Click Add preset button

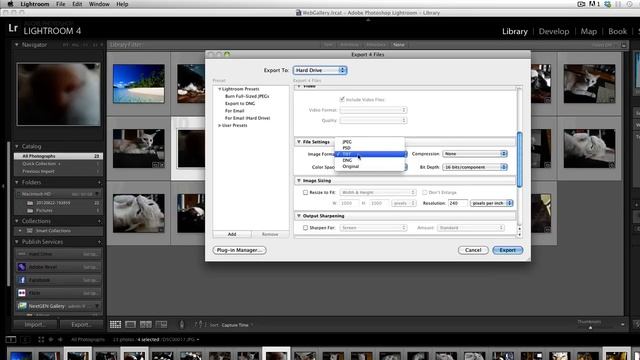(232, 234)
